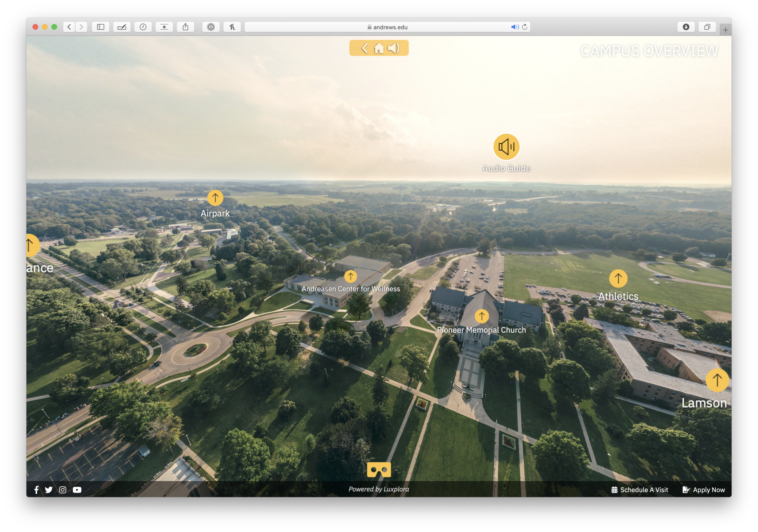Open the YouTube channel icon

77,490
